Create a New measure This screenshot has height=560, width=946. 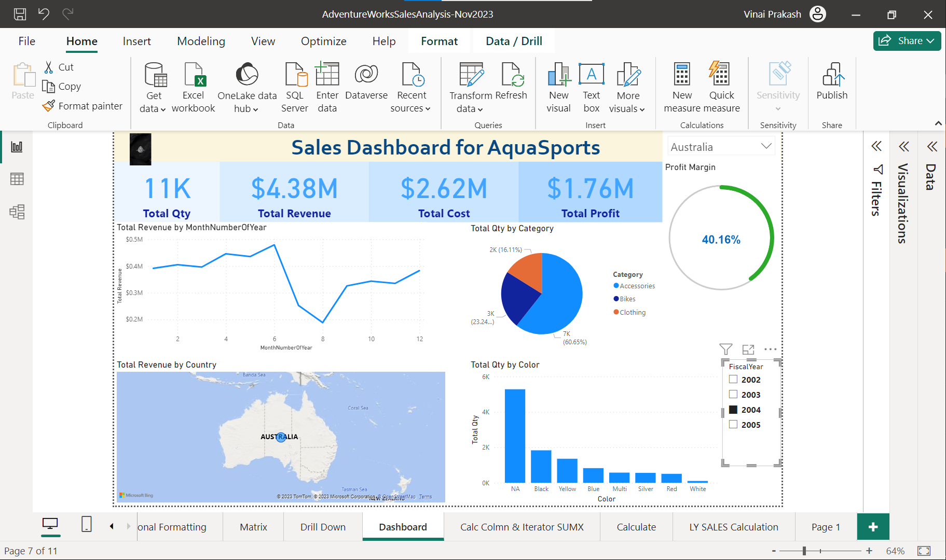682,87
